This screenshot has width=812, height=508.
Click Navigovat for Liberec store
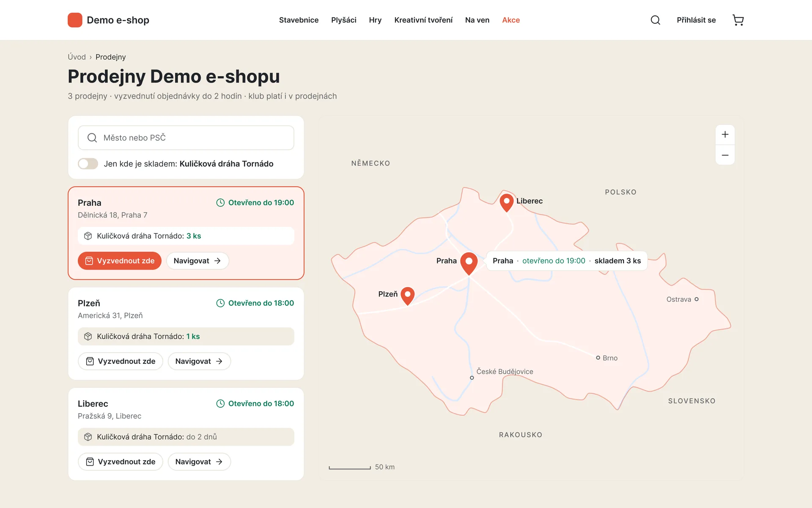point(199,461)
